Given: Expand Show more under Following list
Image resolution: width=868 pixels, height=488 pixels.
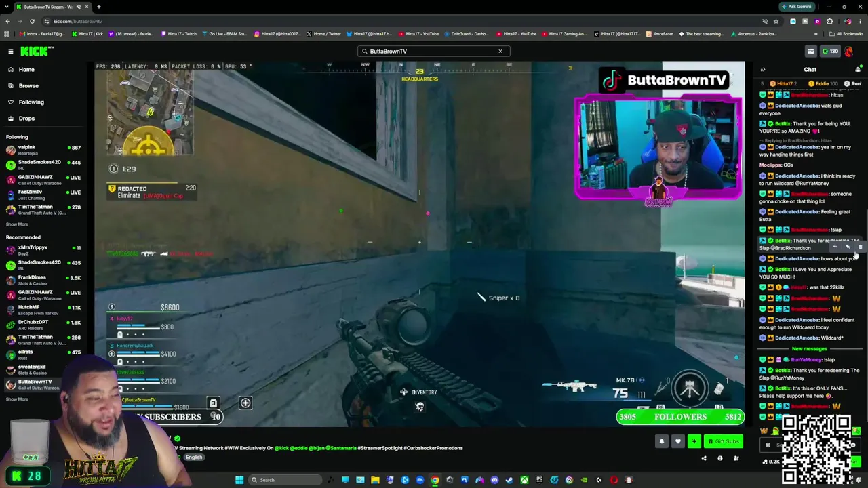Looking at the screenshot, I should [x=18, y=224].
